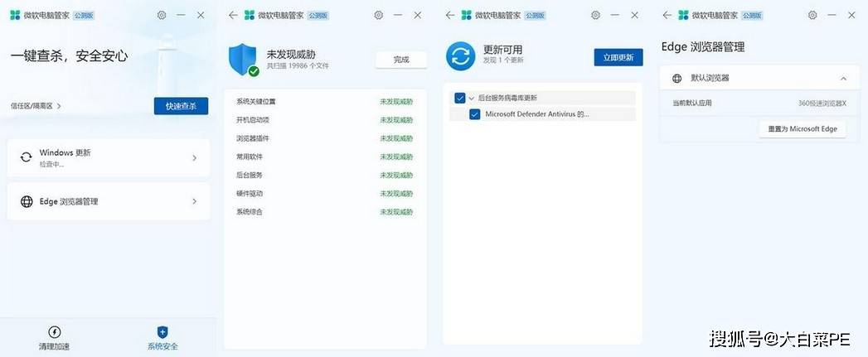Image resolution: width=868 pixels, height=357 pixels.
Task: Click 未发现威胁 status for 系统关键位置
Action: pyautogui.click(x=396, y=102)
